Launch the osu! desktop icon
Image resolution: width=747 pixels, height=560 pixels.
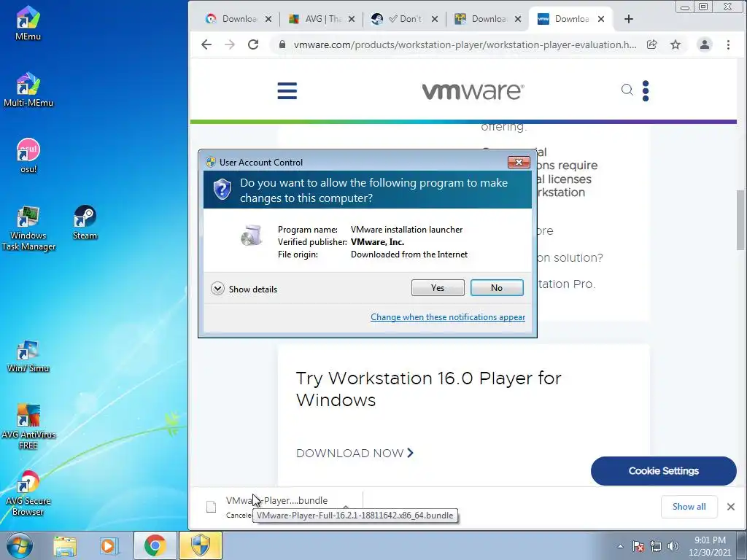[28, 156]
